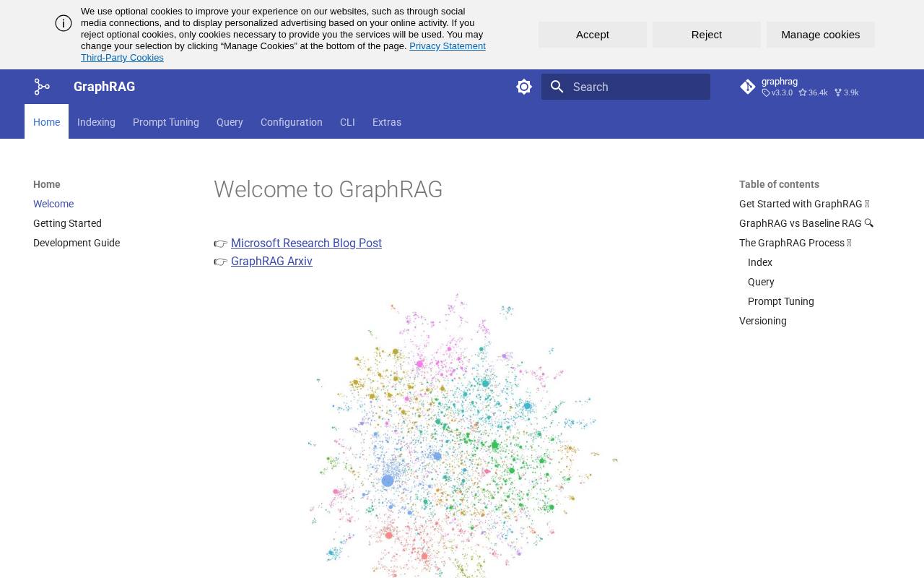
Task: Click the GraphRAG logo icon in header
Action: [42, 87]
